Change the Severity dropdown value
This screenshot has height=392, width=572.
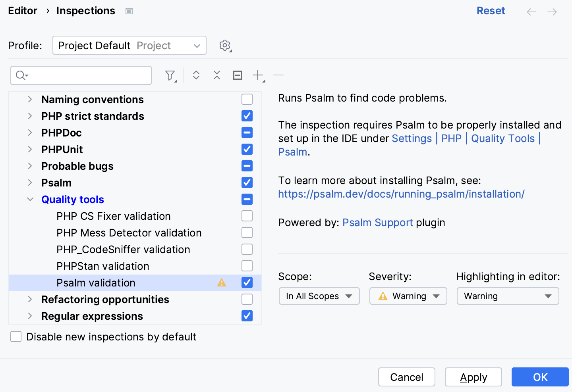408,296
